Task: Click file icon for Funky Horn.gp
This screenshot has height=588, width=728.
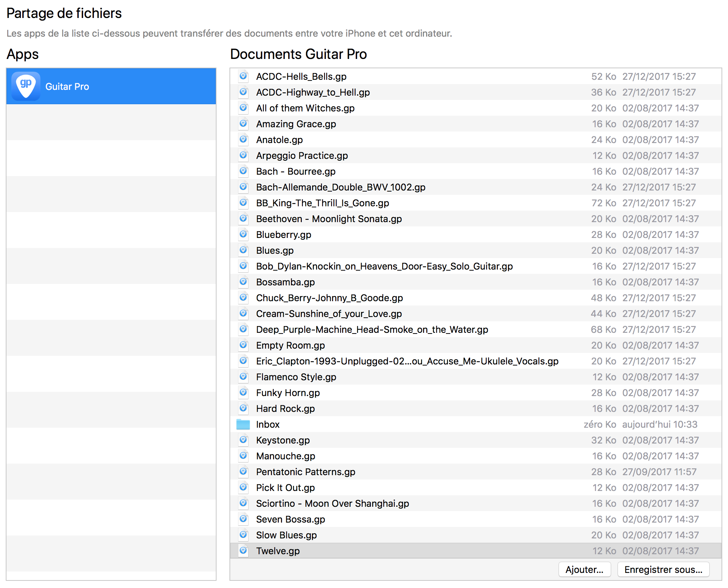Action: [x=244, y=393]
